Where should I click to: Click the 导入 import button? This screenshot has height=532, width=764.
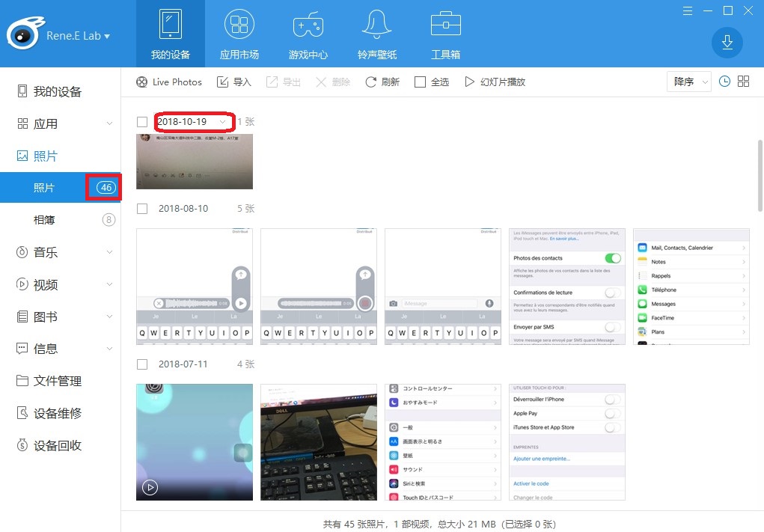(234, 82)
